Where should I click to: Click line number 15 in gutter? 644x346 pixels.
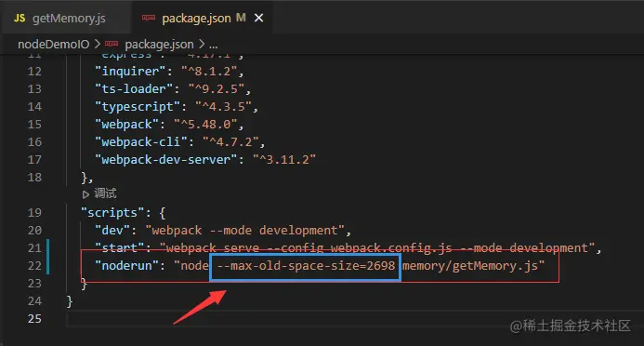coord(34,125)
